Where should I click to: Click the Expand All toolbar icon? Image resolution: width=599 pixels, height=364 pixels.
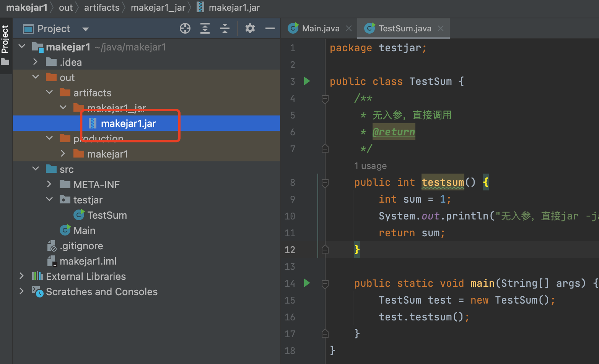[x=205, y=28]
